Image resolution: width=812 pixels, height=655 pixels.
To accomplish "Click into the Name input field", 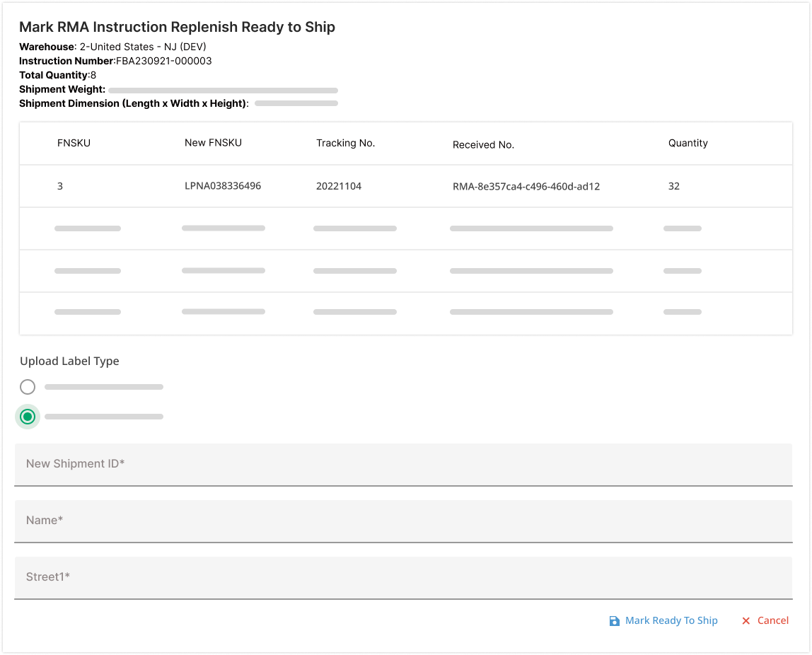I will [x=403, y=521].
